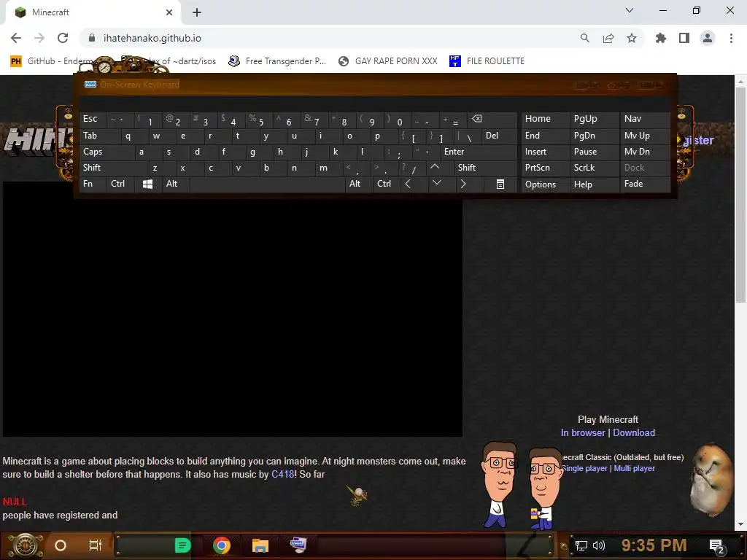
Task: Tap the context menu key on the On-Screen Keyboard
Action: tap(500, 184)
